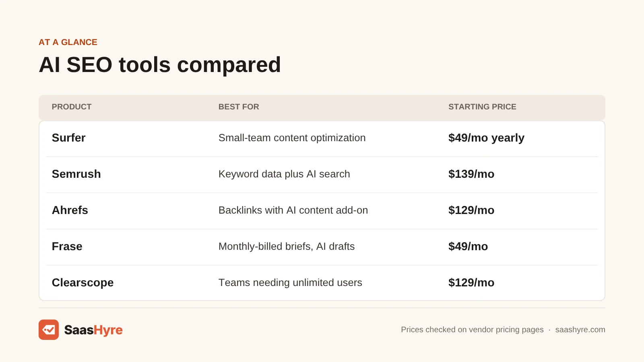Click the BEST FOR column header
The image size is (644, 362).
(x=239, y=107)
